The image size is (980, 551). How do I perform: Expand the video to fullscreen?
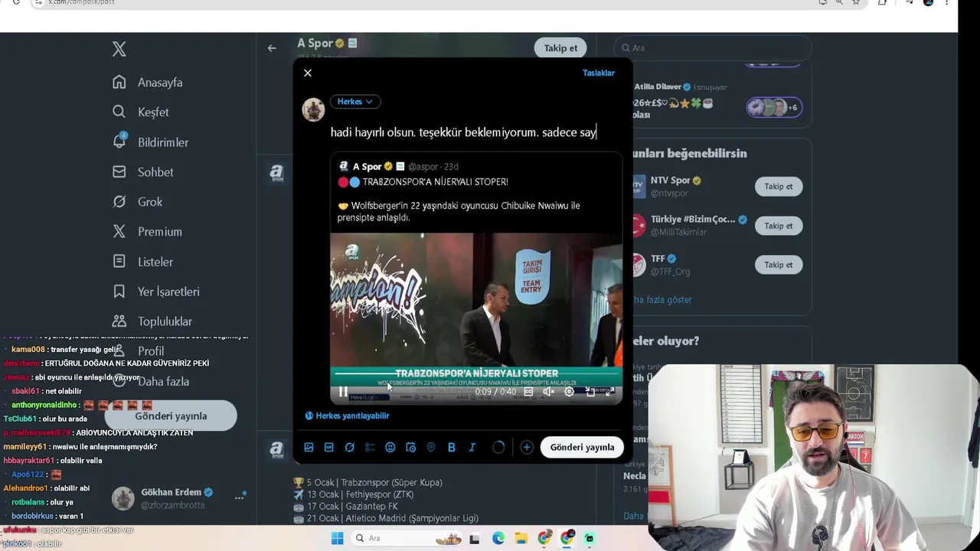(x=610, y=391)
